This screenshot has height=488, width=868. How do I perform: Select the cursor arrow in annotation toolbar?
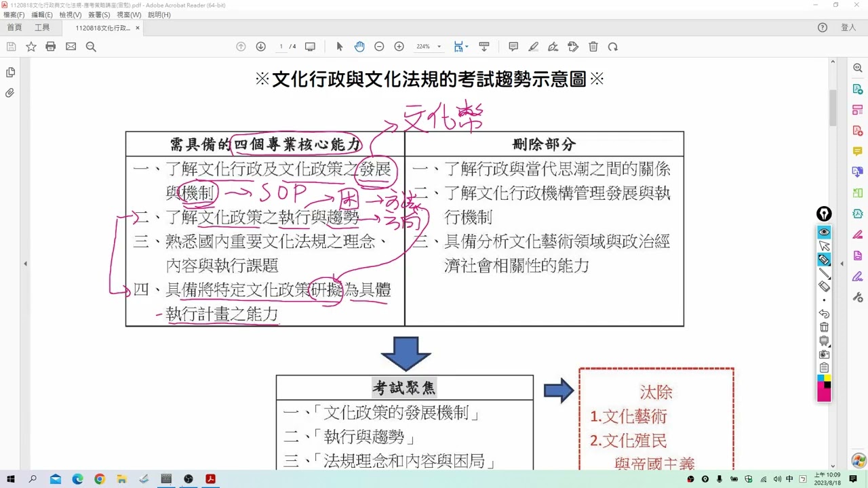pos(824,246)
